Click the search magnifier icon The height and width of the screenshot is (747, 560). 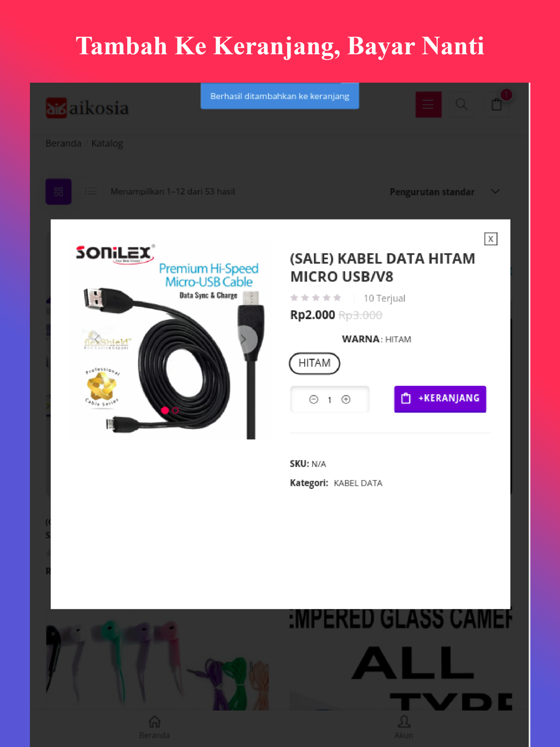[x=461, y=104]
